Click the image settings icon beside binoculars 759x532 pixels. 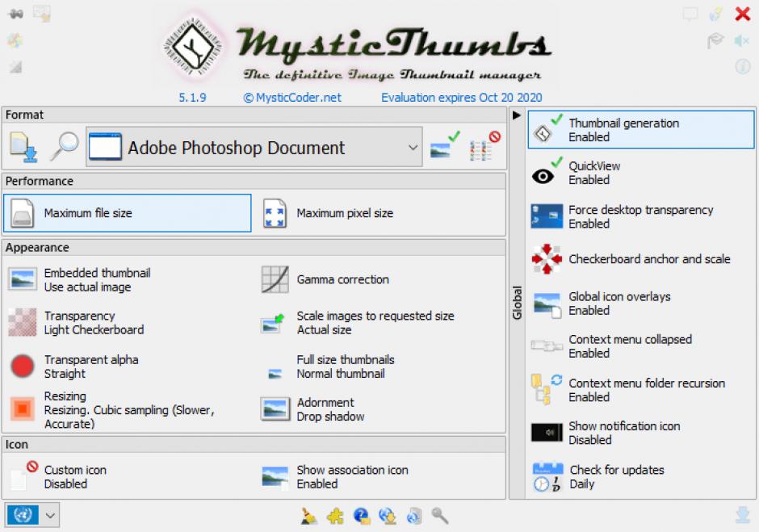click(42, 14)
